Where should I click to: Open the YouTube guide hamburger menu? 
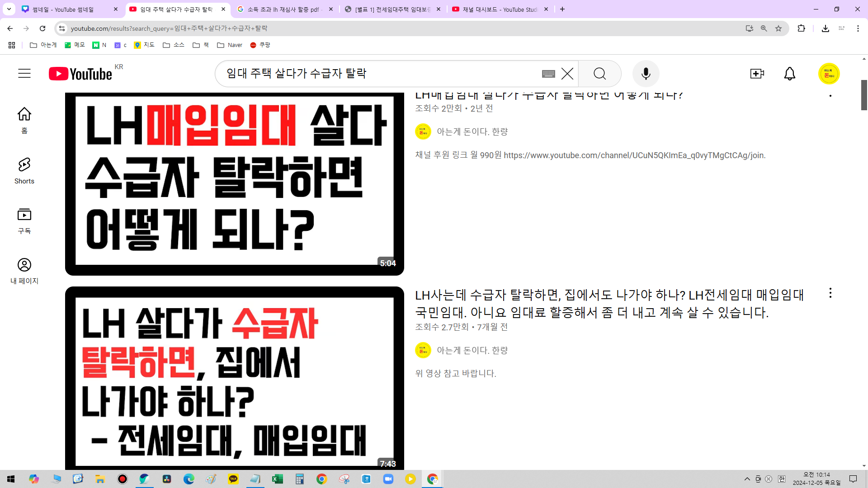point(24,74)
